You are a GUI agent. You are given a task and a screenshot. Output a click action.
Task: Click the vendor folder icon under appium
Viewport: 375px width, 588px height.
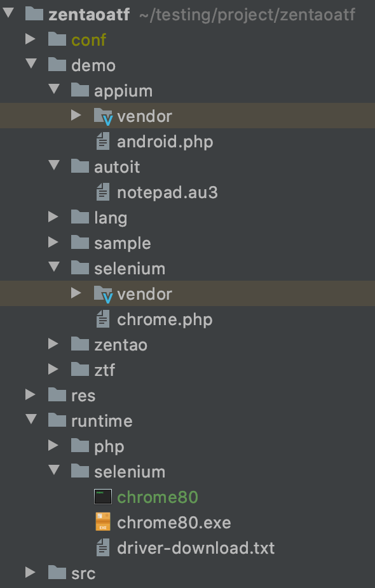coord(103,116)
